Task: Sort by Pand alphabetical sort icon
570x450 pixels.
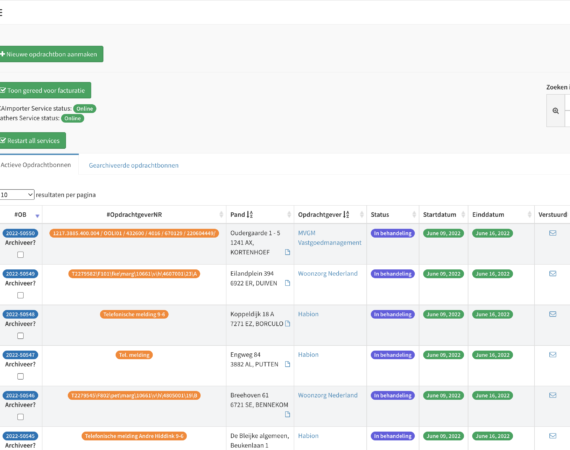Action: [x=249, y=214]
